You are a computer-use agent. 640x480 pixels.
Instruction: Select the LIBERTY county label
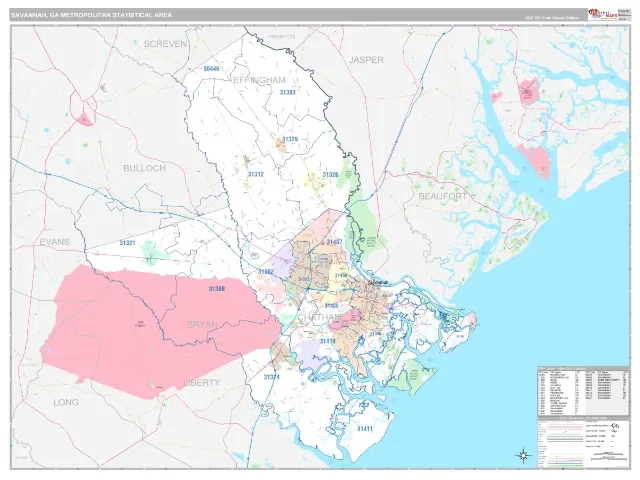coord(202,383)
